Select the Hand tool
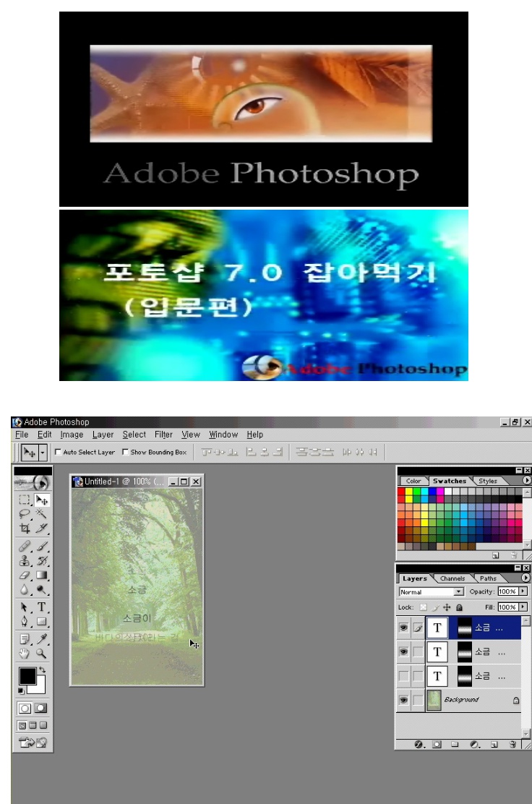Screen dimensions: 532x804 (x=25, y=654)
